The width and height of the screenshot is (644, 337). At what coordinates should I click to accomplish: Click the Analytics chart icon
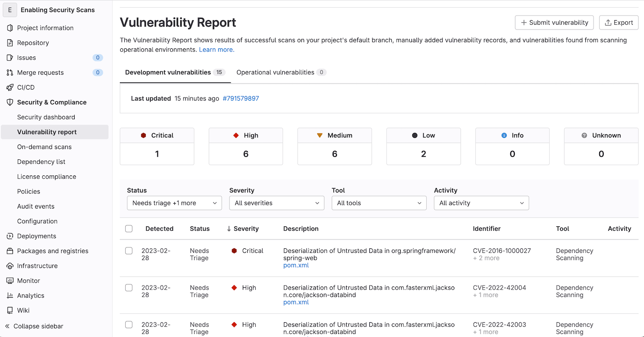(x=10, y=295)
